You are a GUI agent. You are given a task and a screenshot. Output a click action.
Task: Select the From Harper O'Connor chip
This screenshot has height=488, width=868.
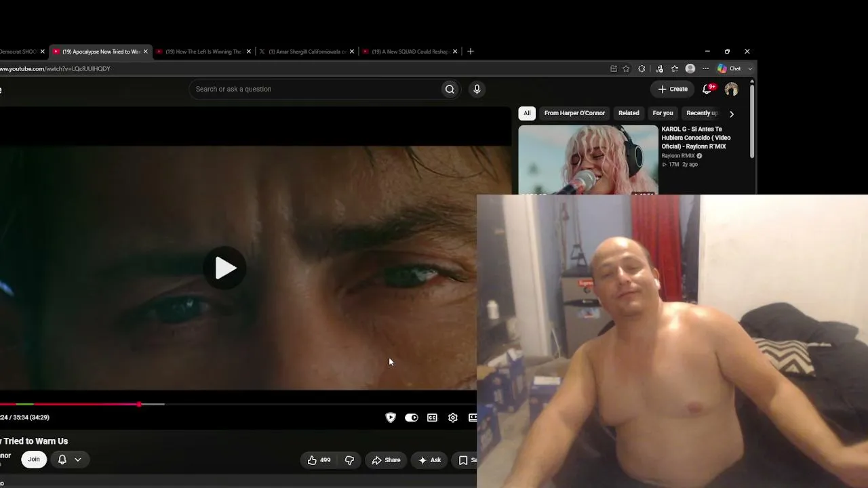pos(574,113)
